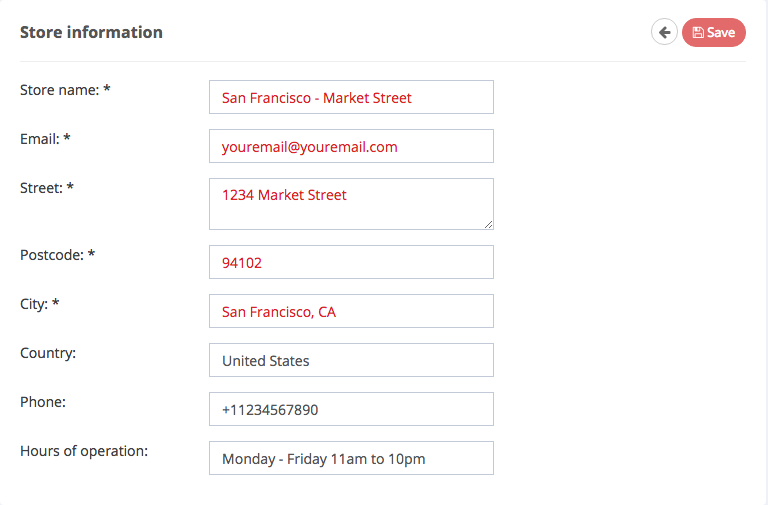Click the "Store name:" label

click(x=65, y=90)
